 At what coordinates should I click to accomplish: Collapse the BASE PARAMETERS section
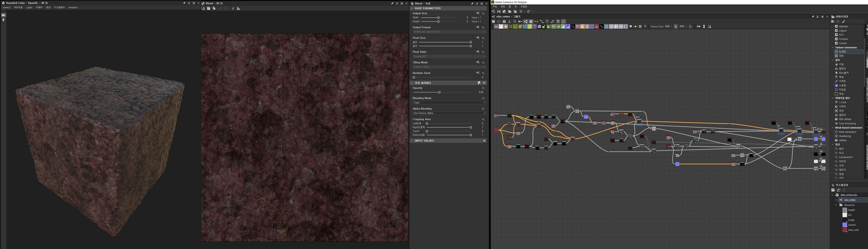coord(412,8)
